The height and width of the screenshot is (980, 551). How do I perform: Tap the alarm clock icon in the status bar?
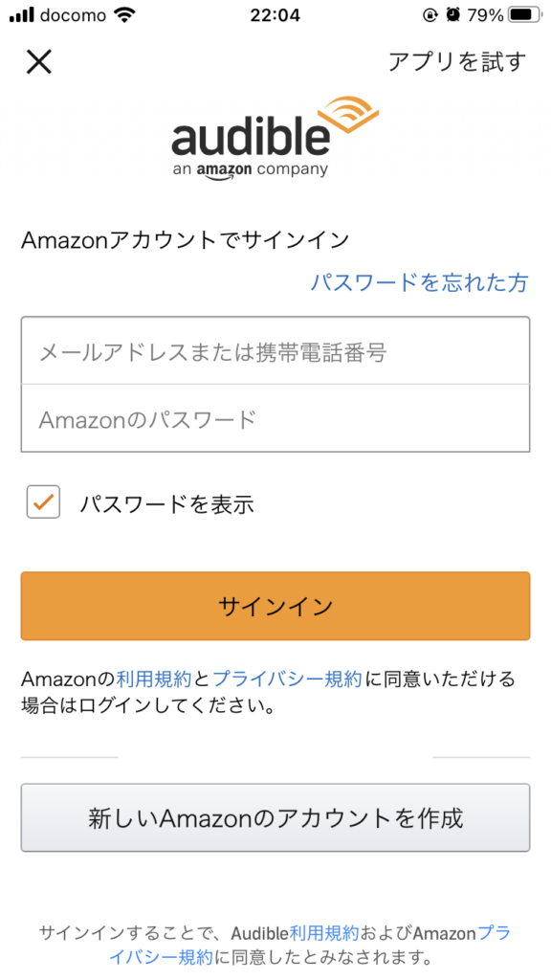(x=453, y=15)
